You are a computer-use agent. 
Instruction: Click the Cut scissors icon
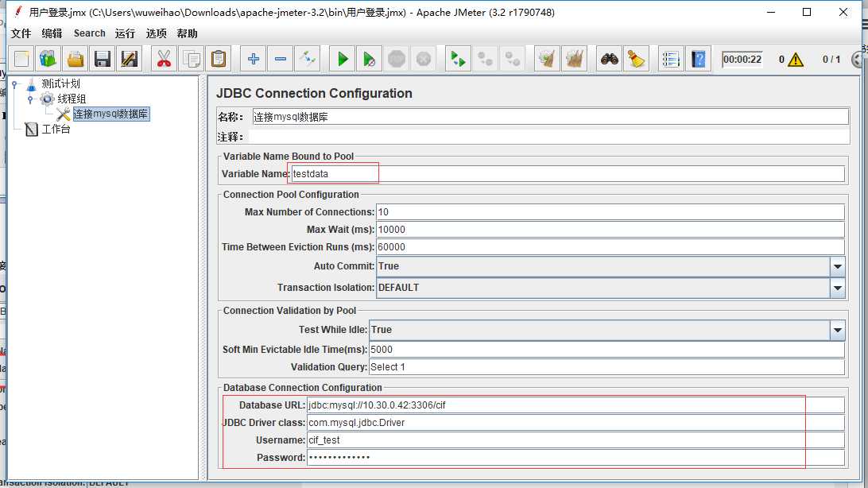(164, 59)
